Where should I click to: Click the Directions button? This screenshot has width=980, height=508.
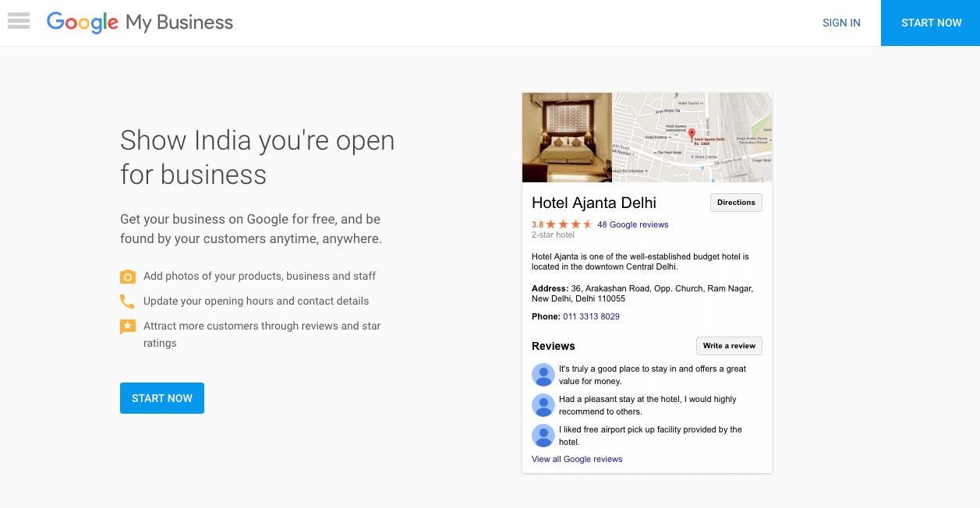point(736,203)
